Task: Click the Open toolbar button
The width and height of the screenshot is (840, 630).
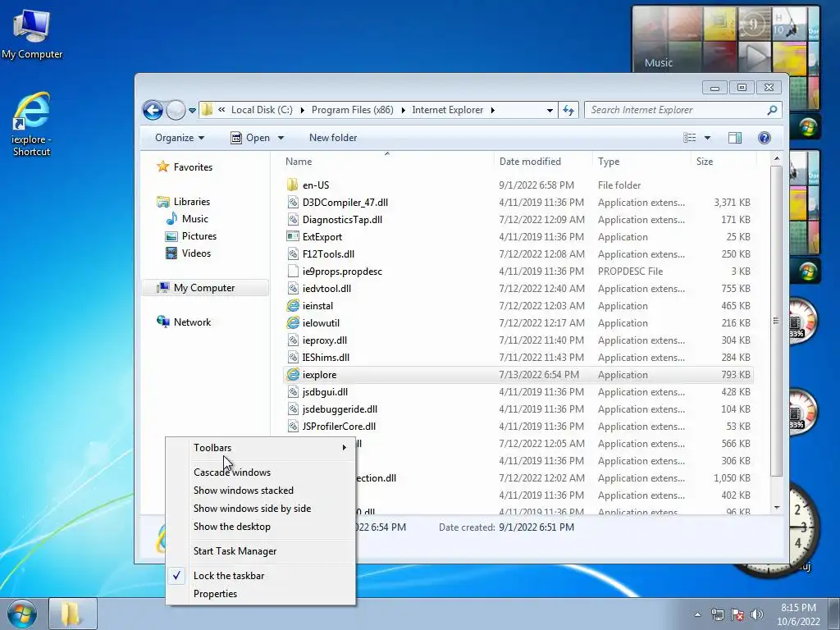Action: pyautogui.click(x=251, y=138)
